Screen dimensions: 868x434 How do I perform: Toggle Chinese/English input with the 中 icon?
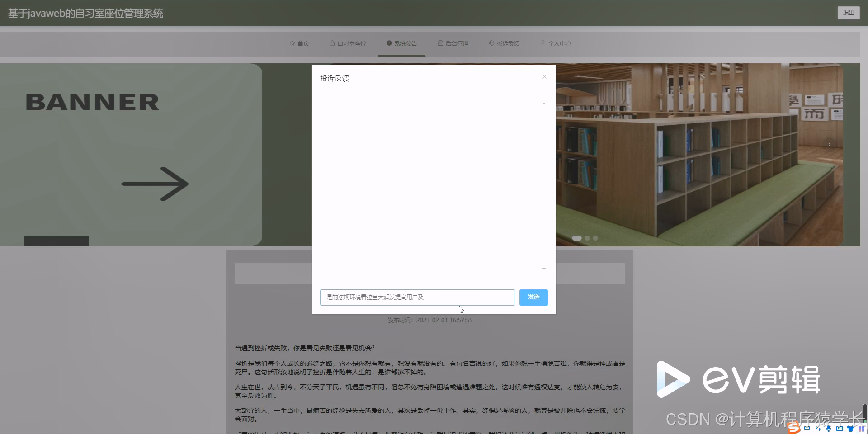coord(807,429)
